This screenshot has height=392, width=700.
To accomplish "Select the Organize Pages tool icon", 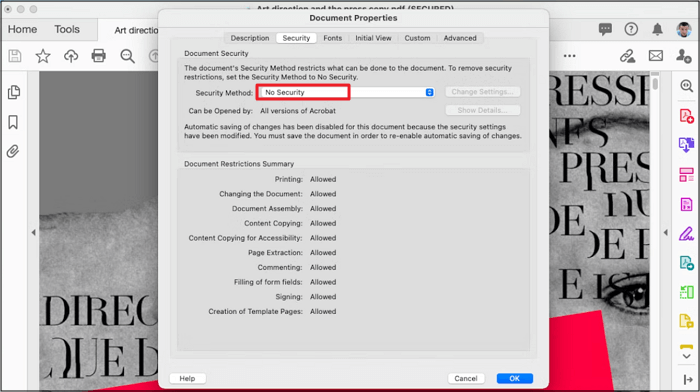I will point(687,175).
